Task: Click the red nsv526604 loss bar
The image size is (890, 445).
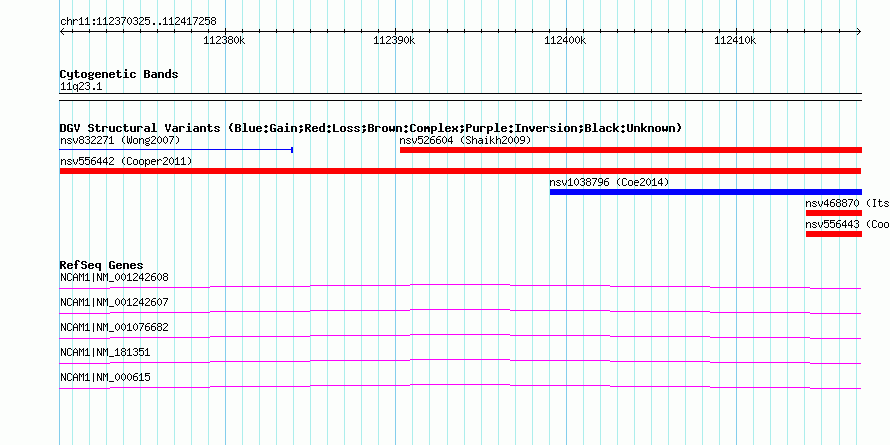Action: (x=631, y=150)
